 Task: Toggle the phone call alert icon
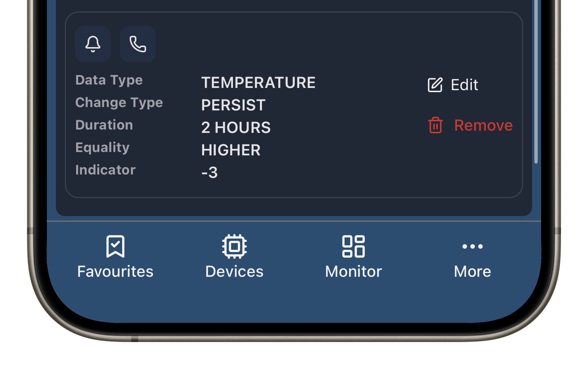pos(138,44)
